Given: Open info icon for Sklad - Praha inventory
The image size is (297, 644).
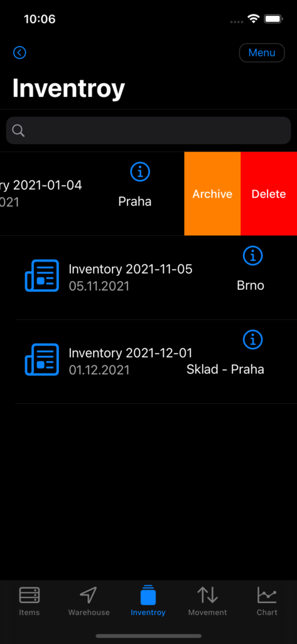Looking at the screenshot, I should point(253,340).
